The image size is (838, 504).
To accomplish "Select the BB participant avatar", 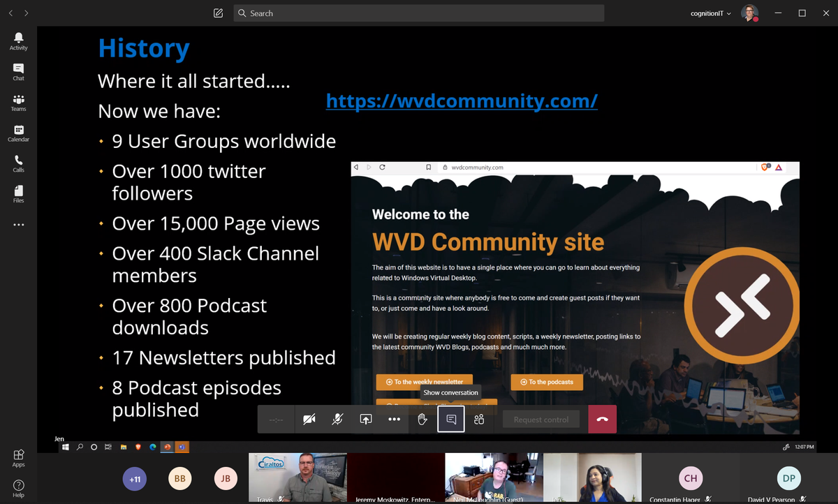I will [x=179, y=479].
